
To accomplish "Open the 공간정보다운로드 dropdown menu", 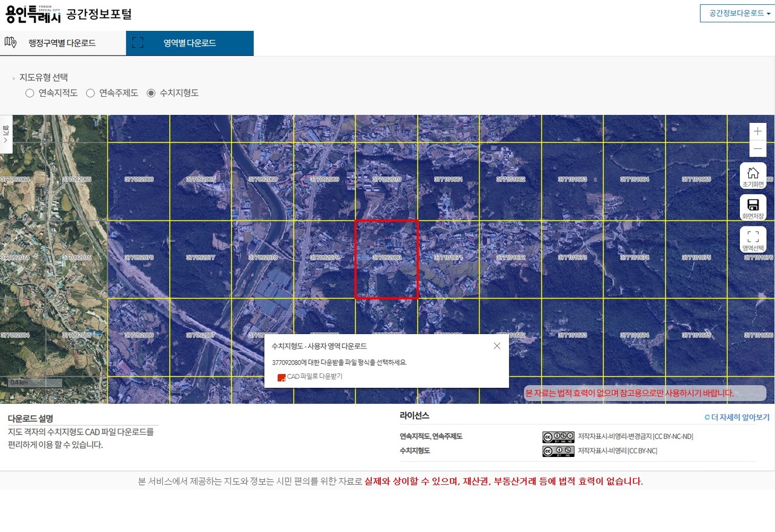I will 737,13.
